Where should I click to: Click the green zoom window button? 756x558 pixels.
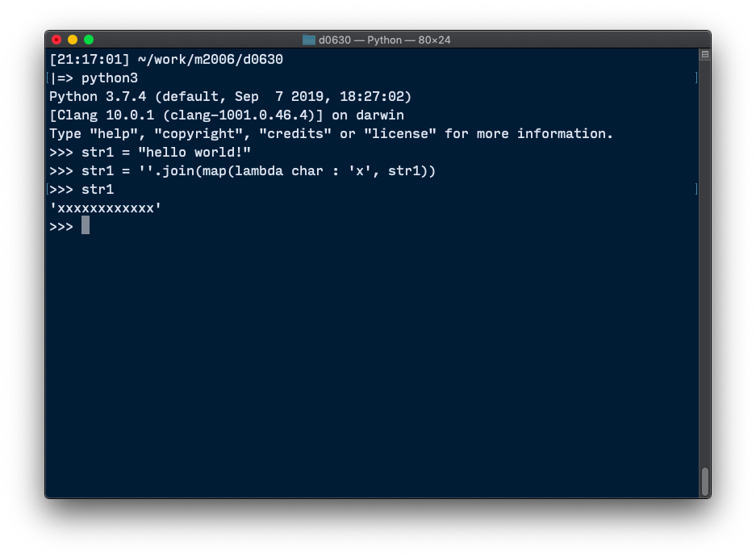[x=89, y=40]
